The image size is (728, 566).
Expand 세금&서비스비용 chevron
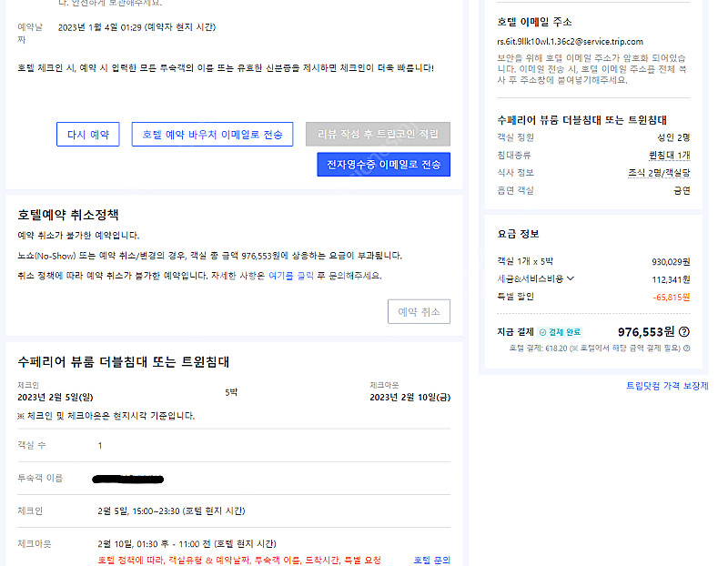[571, 278]
